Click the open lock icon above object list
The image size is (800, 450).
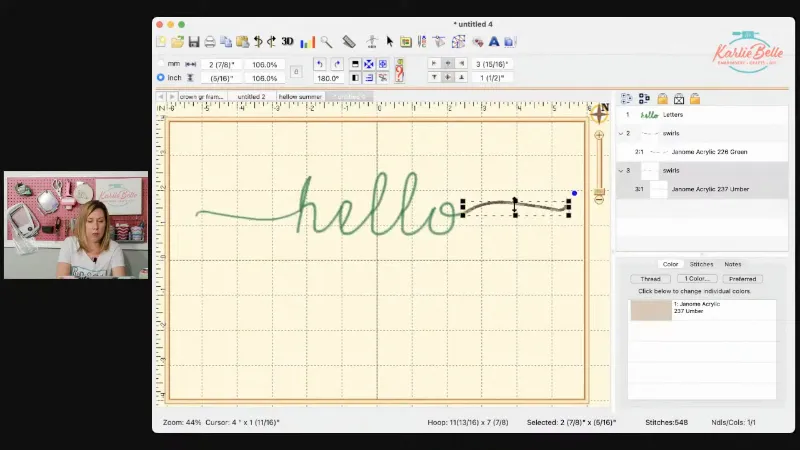pos(695,98)
